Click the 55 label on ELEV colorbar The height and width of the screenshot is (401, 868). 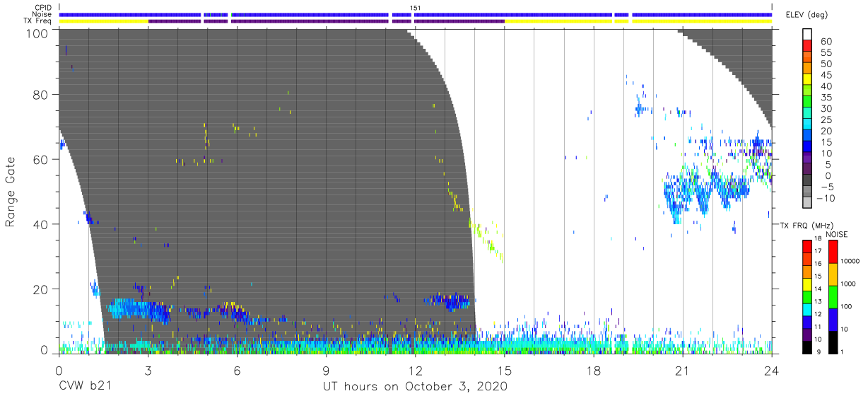pyautogui.click(x=826, y=52)
